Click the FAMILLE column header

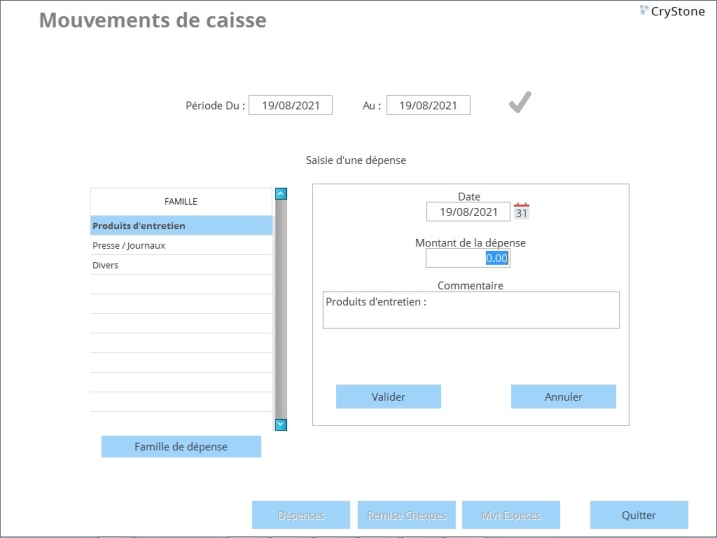pyautogui.click(x=181, y=201)
